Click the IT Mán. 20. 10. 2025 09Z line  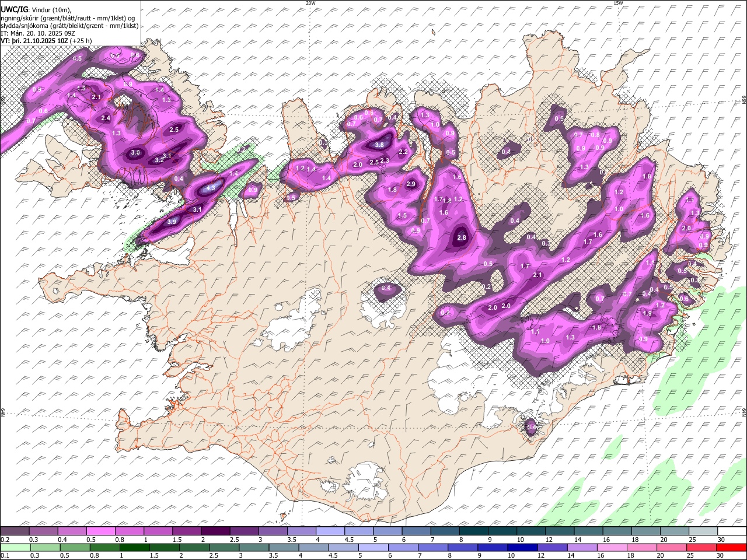38,33
